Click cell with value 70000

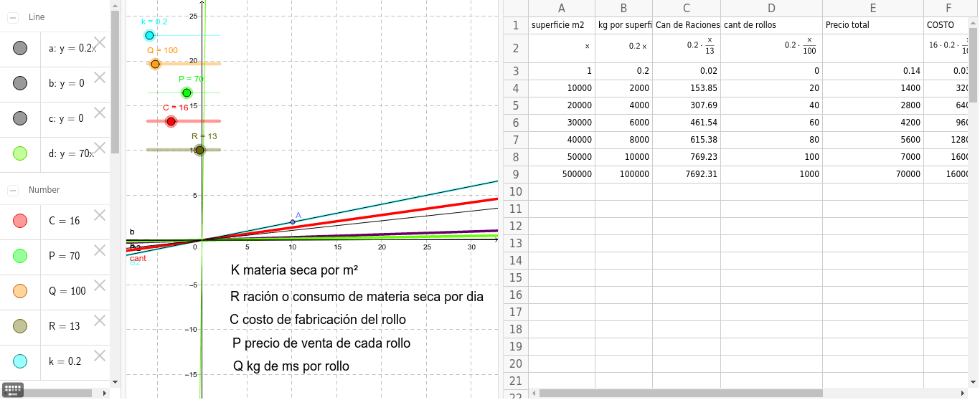point(873,174)
